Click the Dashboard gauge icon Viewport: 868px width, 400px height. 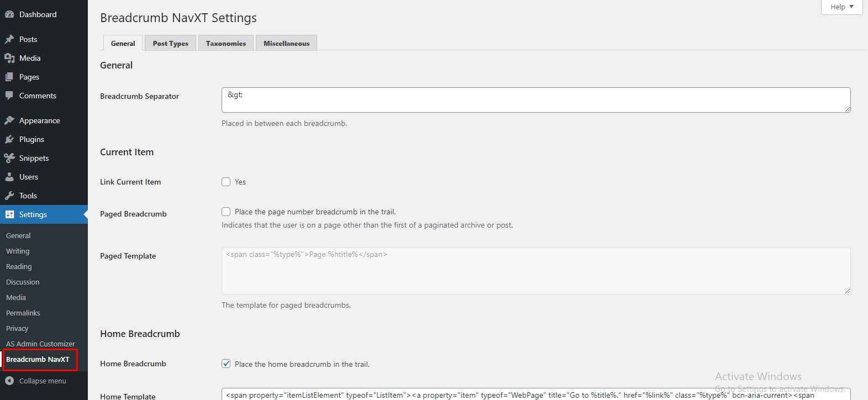pyautogui.click(x=9, y=14)
